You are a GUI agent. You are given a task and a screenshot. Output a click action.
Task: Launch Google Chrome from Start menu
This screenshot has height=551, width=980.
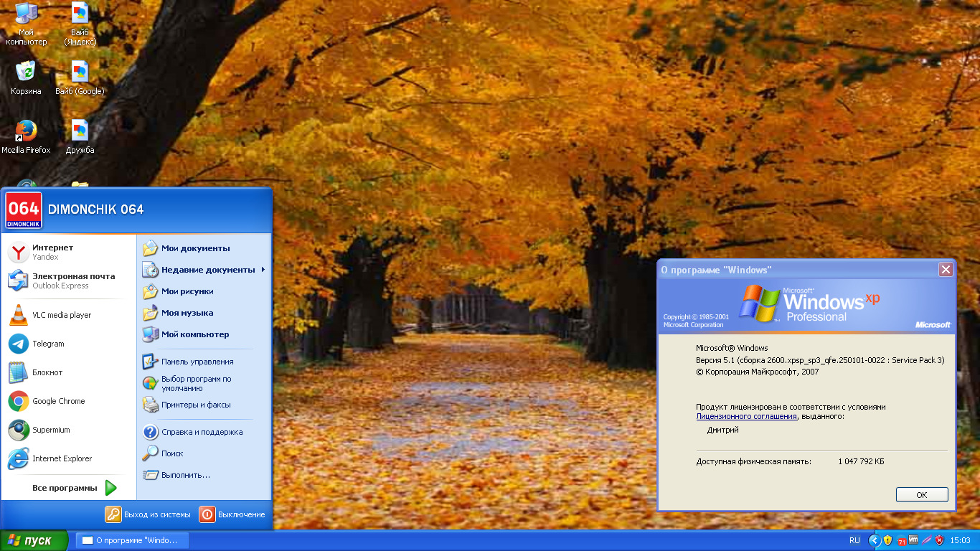point(58,401)
